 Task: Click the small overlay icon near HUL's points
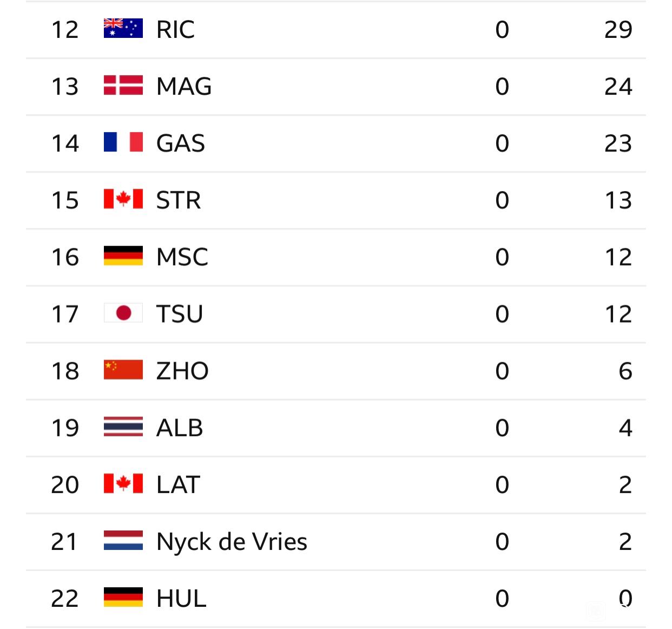tap(596, 611)
